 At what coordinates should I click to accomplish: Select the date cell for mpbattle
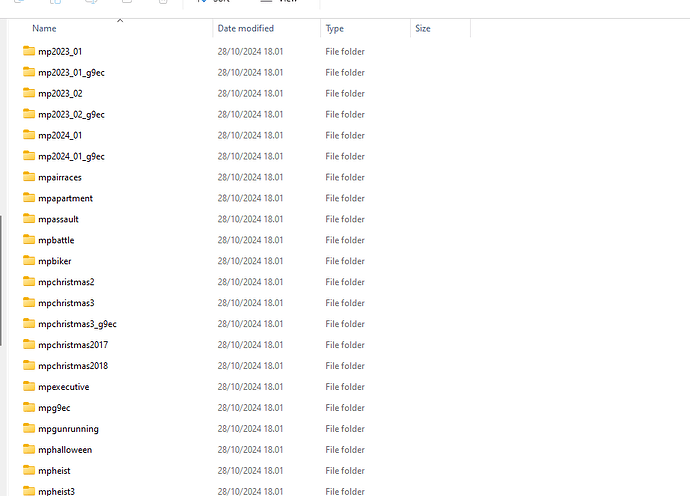(250, 240)
